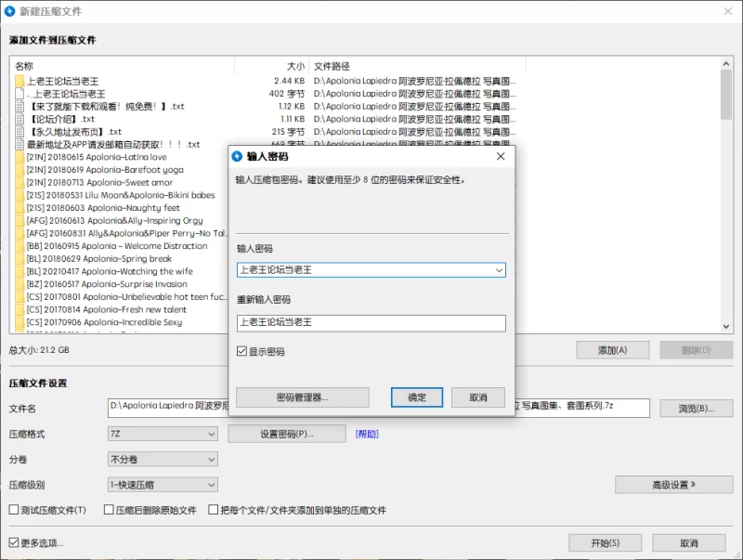Screen dimensions: 743x560
Task: Uncheck the 显示密码 checkbox
Action: click(242, 352)
